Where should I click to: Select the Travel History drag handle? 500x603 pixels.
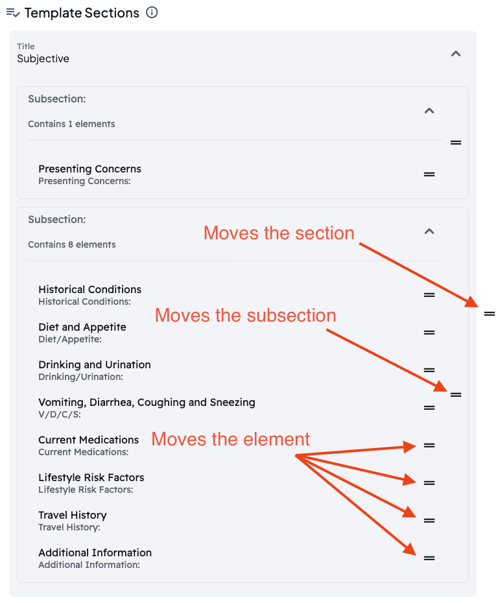[429, 521]
